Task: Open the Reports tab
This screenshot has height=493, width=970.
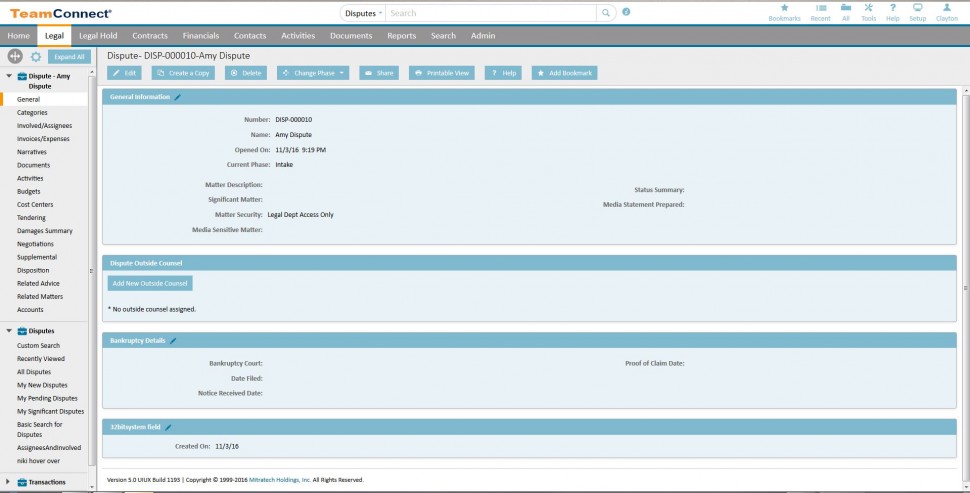Action: tap(401, 36)
